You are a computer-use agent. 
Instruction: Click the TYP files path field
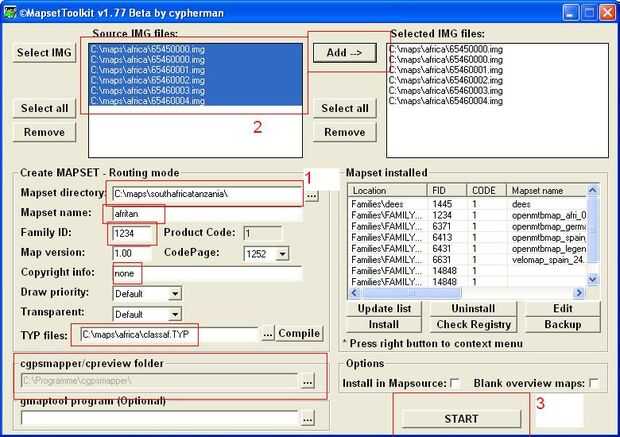pyautogui.click(x=169, y=335)
